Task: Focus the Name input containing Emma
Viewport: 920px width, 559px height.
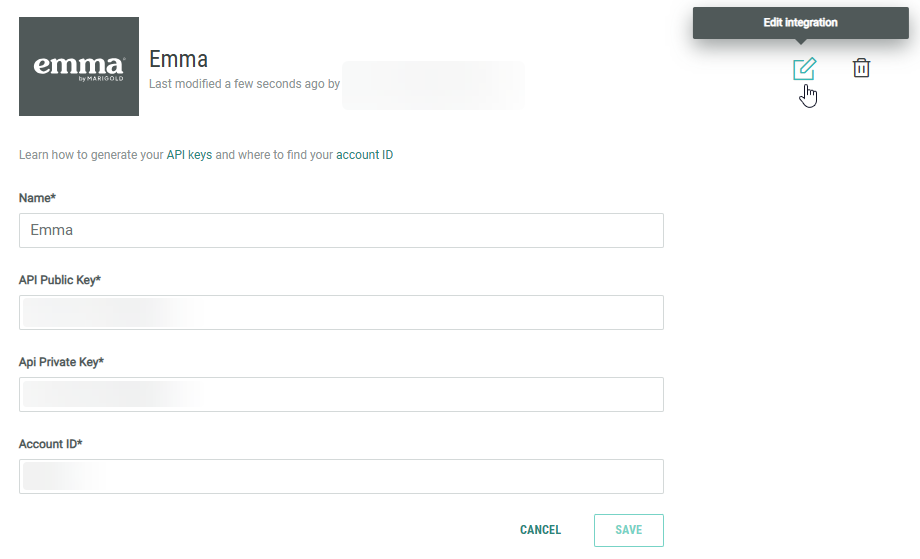Action: (x=341, y=230)
